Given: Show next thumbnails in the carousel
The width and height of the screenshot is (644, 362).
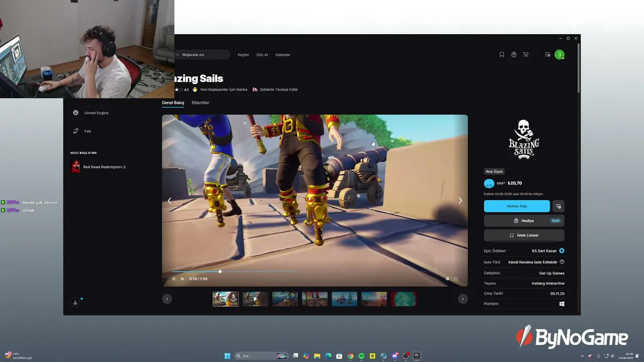Looking at the screenshot, I should [x=463, y=299].
